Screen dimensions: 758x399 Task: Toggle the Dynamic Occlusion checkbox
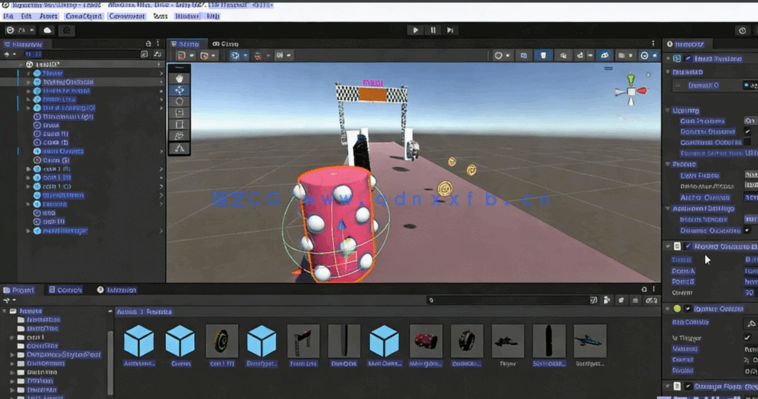pyautogui.click(x=747, y=230)
